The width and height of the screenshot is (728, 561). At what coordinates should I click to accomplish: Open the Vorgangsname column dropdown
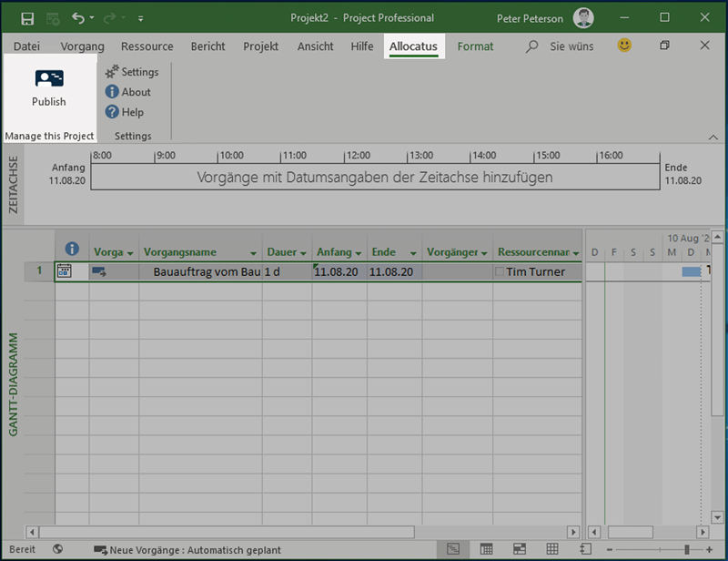coord(253,253)
